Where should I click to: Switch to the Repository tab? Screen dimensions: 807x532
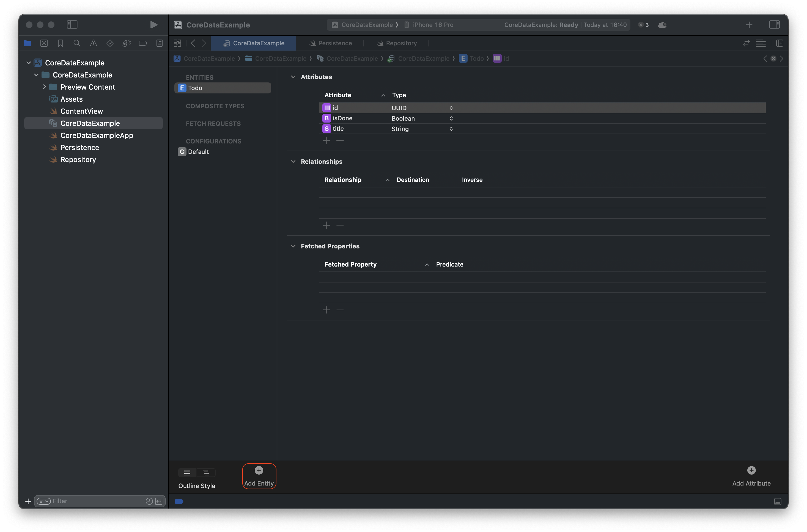click(397, 43)
